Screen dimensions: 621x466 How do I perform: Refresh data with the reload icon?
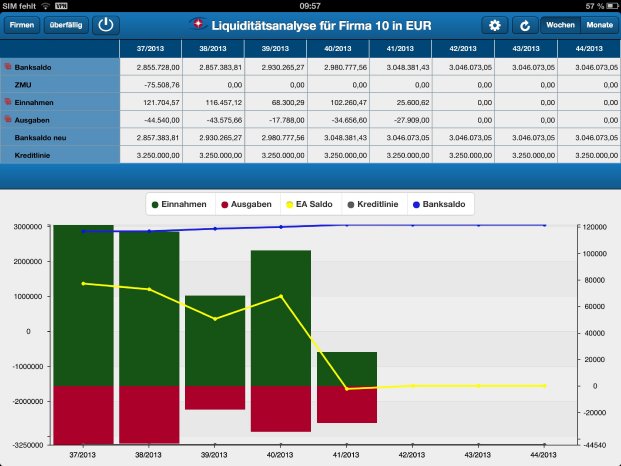pos(524,24)
